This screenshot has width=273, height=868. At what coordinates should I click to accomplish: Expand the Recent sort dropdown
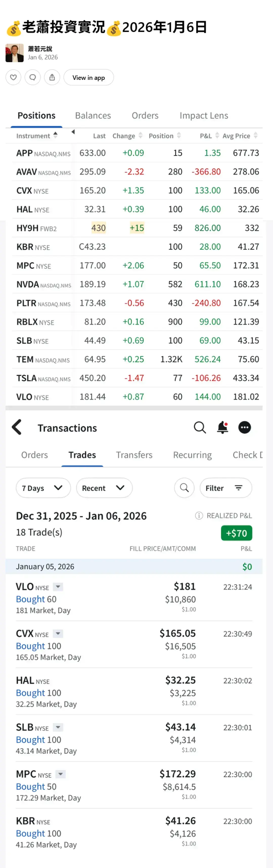[x=104, y=488]
